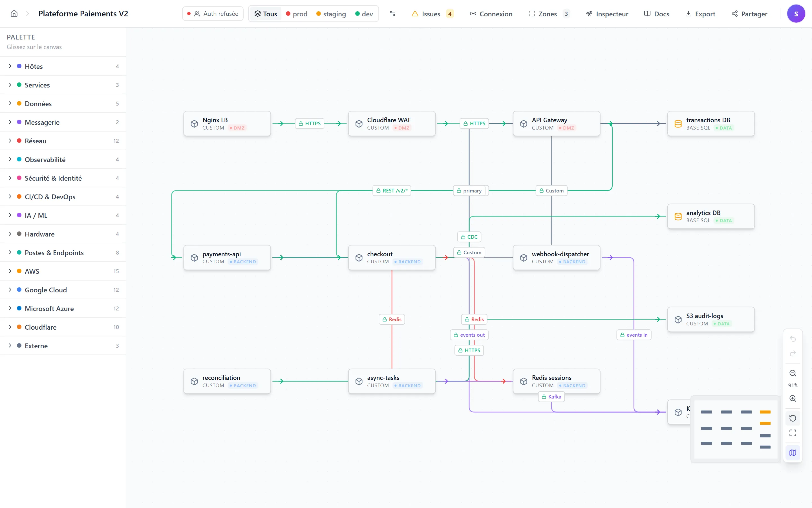The width and height of the screenshot is (812, 508).
Task: Click transactions DB database icon
Action: click(678, 124)
